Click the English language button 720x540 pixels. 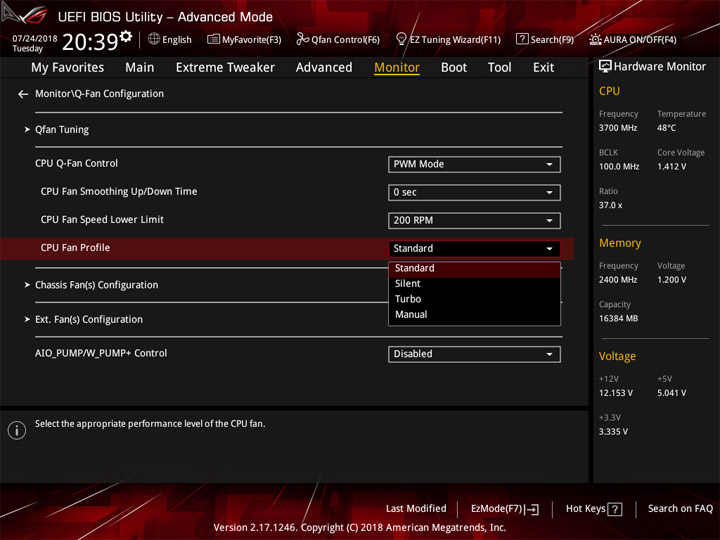point(170,39)
